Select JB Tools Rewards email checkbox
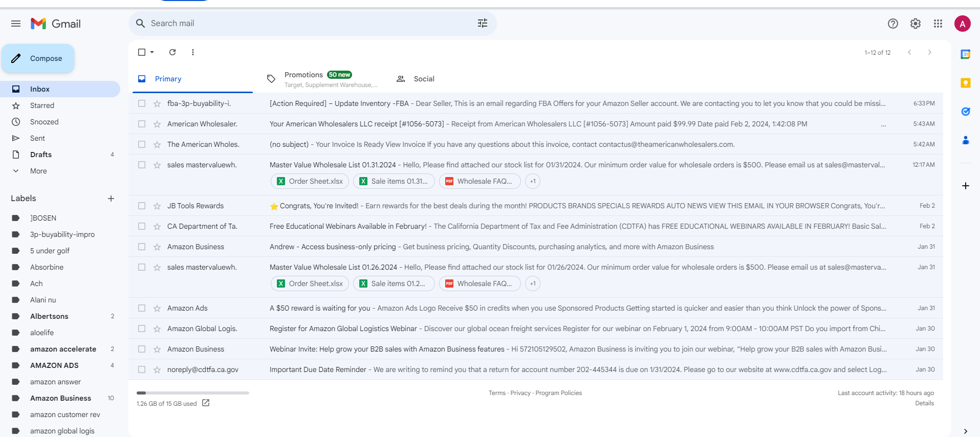The height and width of the screenshot is (437, 980). coord(142,206)
